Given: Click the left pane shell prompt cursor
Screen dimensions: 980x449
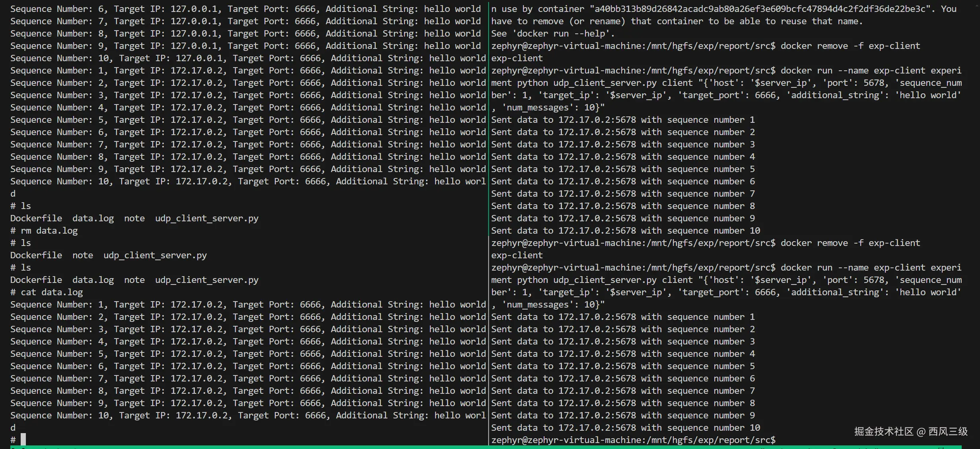Looking at the screenshot, I should coord(23,439).
